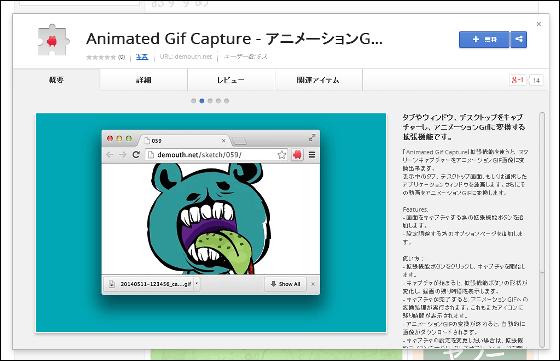Screen dimensions: 560x361
Task: Open the 詳細 tab
Action: coord(144,80)
